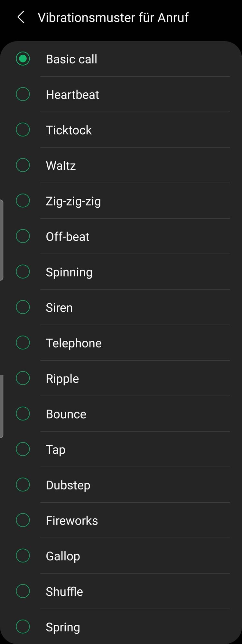Enable the Zig-zig-zig pattern

[x=23, y=201]
